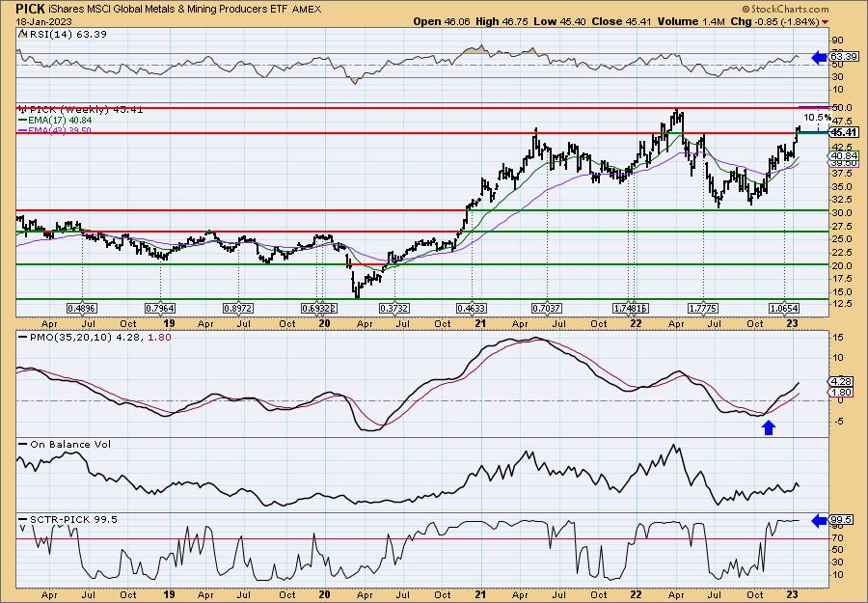Click the 0.7037 dividend value
The width and height of the screenshot is (868, 603).
tap(547, 309)
